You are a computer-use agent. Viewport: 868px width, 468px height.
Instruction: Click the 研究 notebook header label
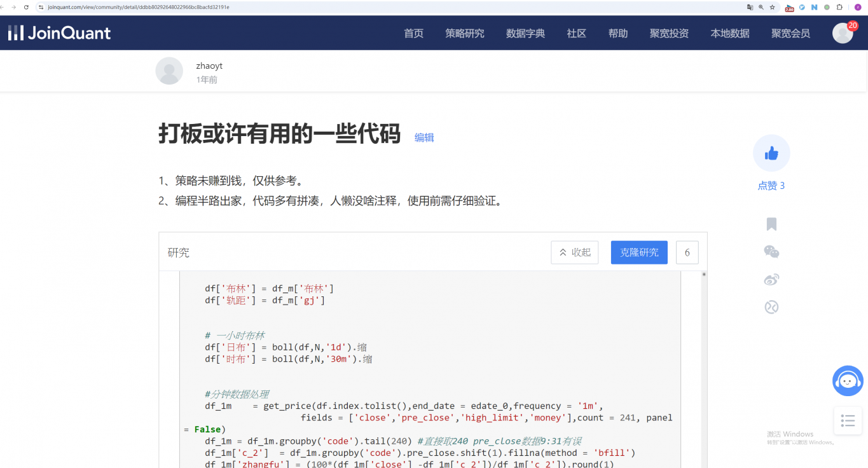click(179, 252)
